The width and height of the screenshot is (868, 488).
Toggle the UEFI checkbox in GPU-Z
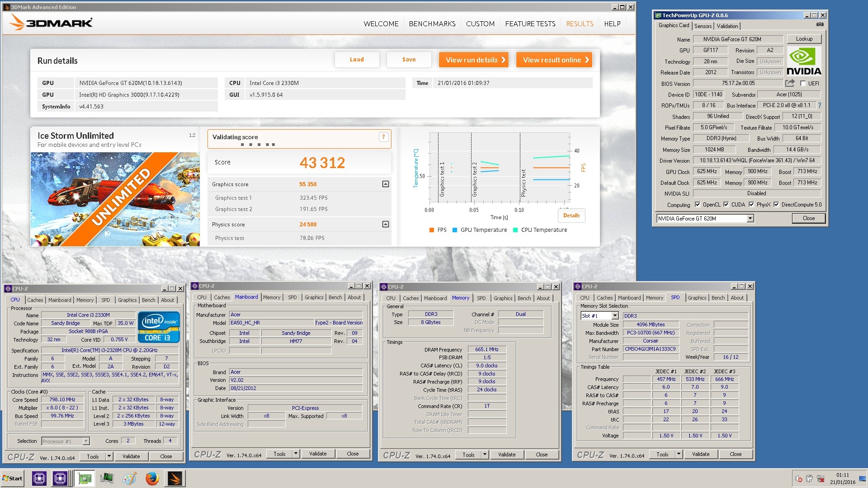pos(803,84)
